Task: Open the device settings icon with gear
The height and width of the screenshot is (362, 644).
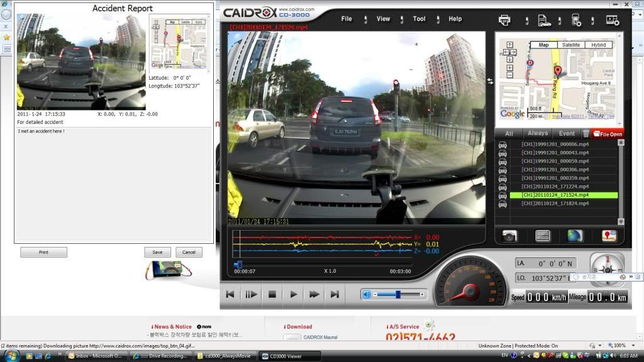Action: pos(577,20)
